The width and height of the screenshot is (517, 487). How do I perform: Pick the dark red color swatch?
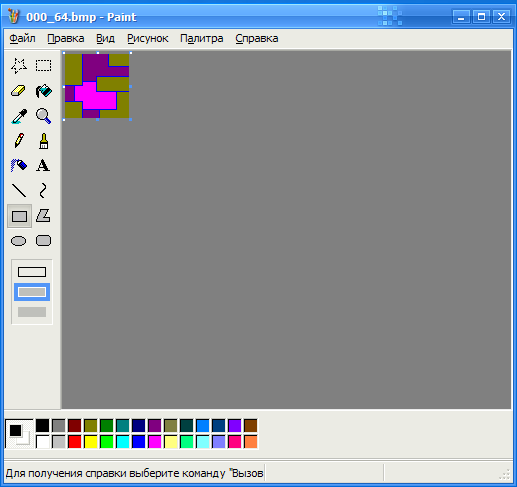click(75, 426)
